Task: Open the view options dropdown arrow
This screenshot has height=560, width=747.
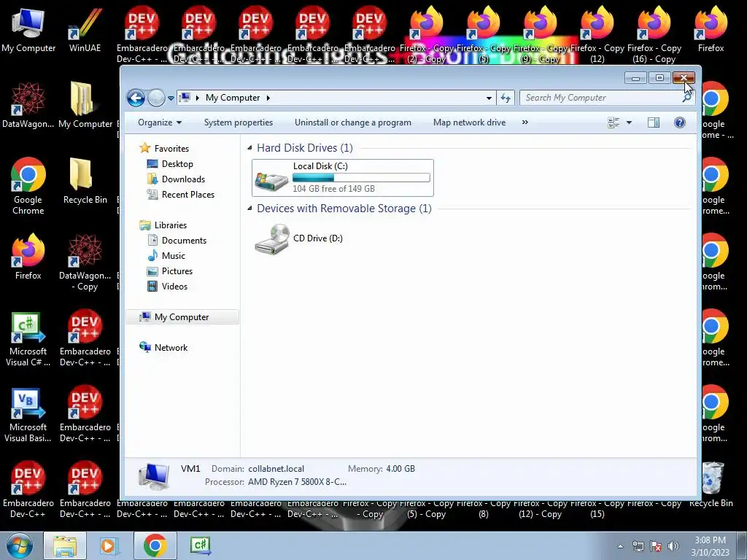Action: pyautogui.click(x=629, y=122)
